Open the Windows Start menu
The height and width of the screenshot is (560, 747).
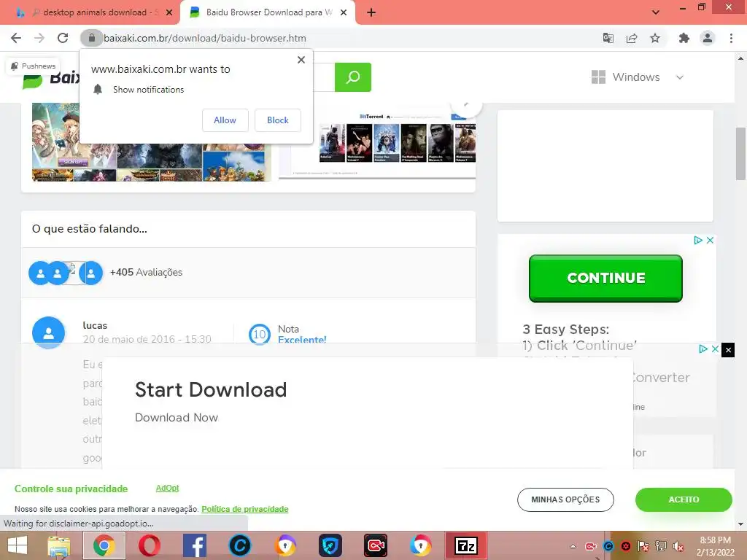(18, 545)
